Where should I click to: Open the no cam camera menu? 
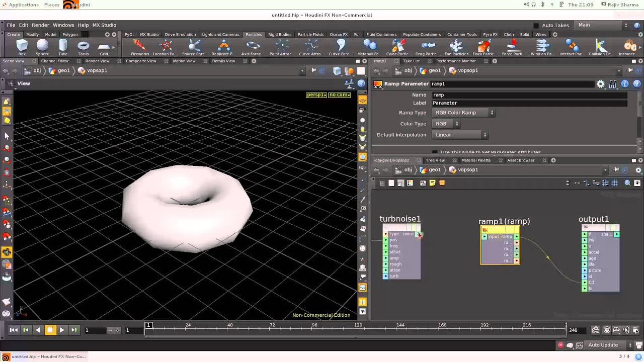(x=340, y=95)
